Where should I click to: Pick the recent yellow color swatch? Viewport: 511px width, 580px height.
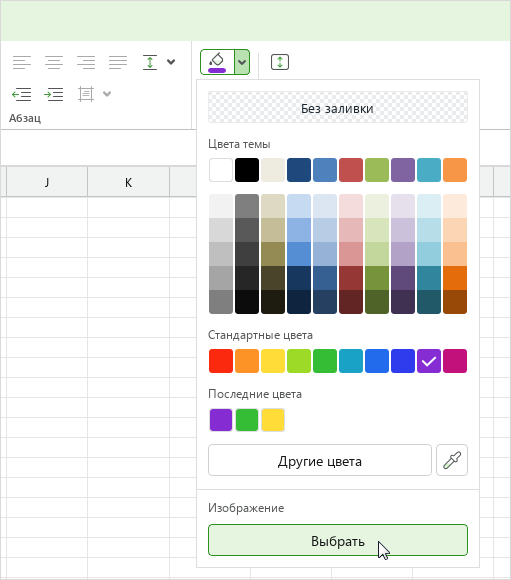(273, 420)
